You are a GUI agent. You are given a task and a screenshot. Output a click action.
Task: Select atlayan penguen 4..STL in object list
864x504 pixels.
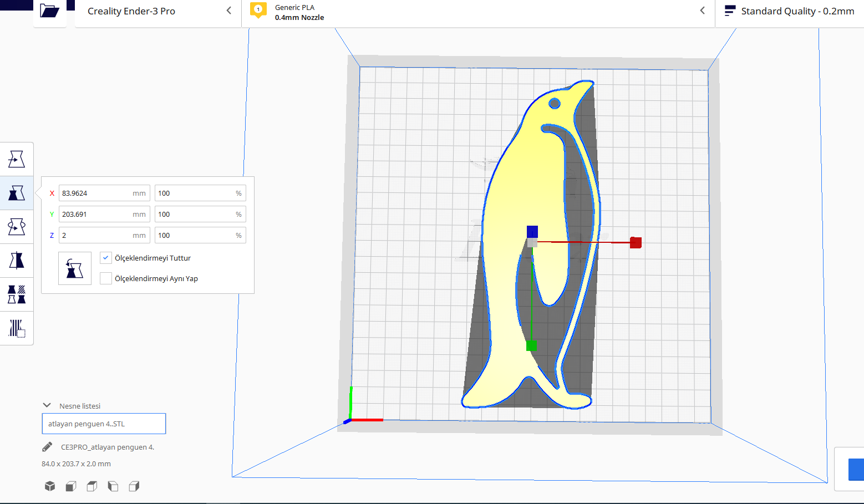click(x=104, y=424)
